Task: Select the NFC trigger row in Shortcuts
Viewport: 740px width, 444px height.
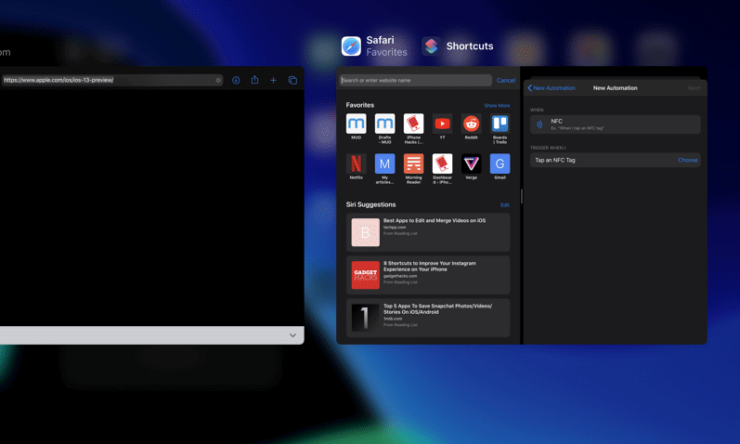Action: pyautogui.click(x=615, y=125)
